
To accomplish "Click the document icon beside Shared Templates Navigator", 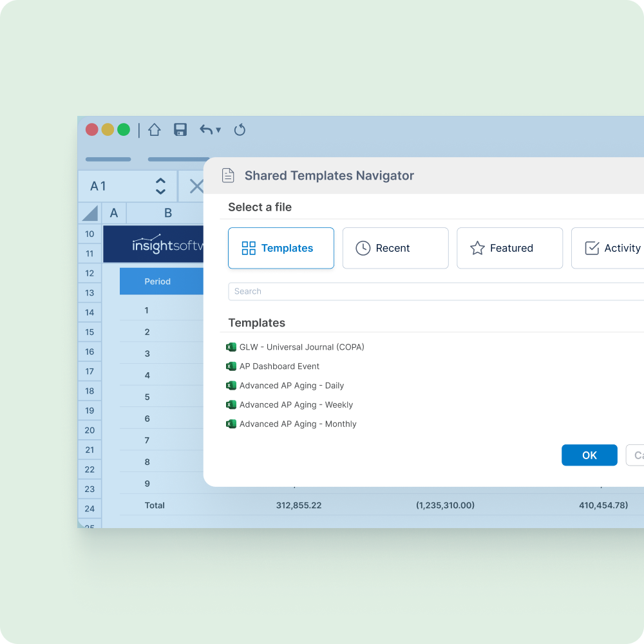I will pyautogui.click(x=228, y=175).
